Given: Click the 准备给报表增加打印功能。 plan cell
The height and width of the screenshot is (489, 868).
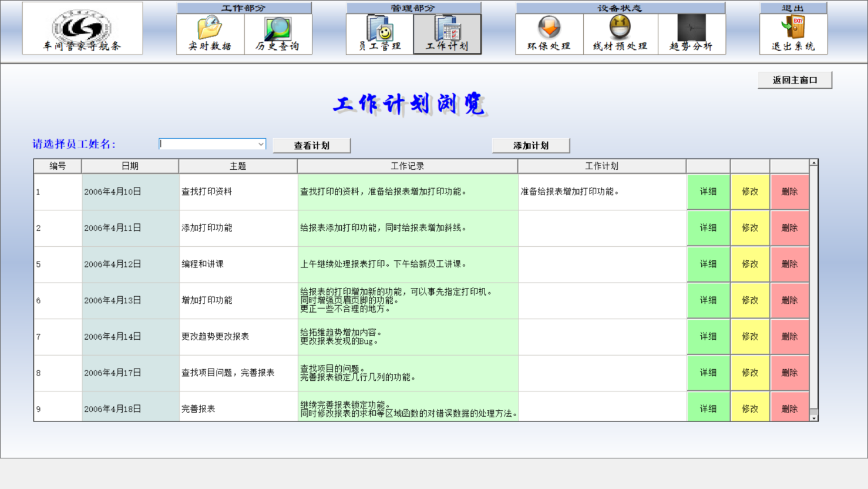Looking at the screenshot, I should tap(603, 192).
